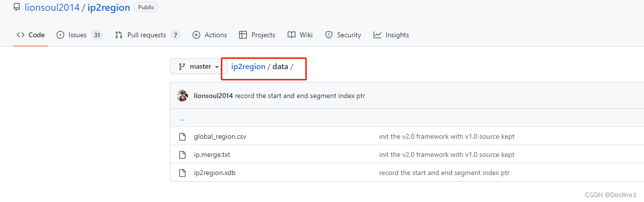
Task: Open the commit message for global_region.csv
Action: coord(447,136)
